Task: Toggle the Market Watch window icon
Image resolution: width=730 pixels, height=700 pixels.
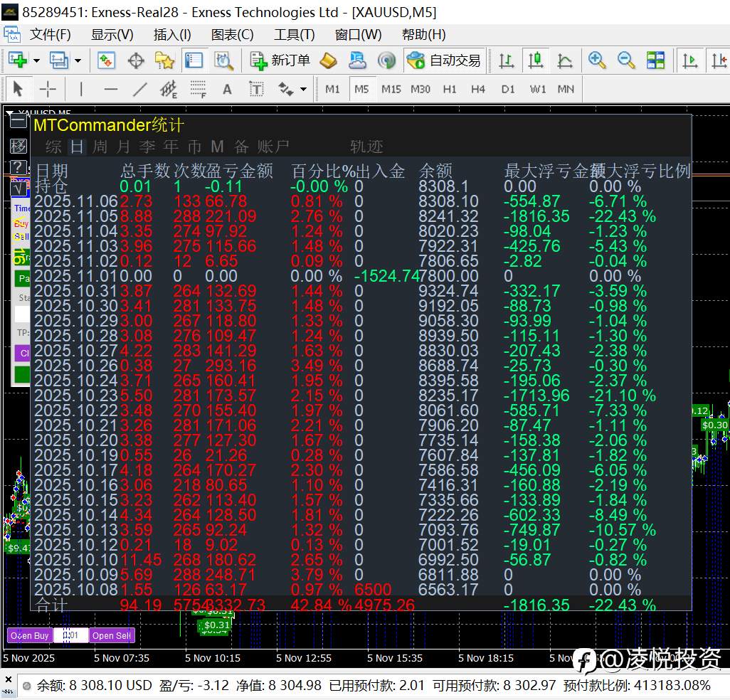Action: pyautogui.click(x=106, y=60)
